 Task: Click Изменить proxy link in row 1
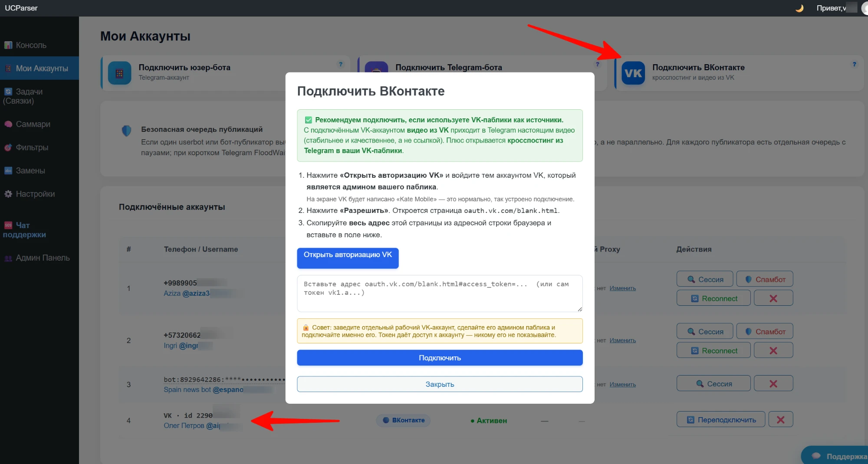tap(622, 288)
